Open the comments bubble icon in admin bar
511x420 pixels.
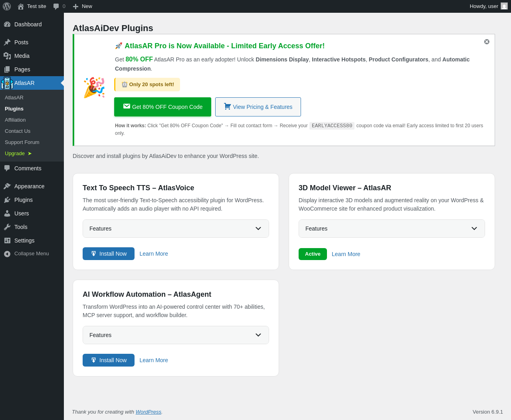(56, 6)
